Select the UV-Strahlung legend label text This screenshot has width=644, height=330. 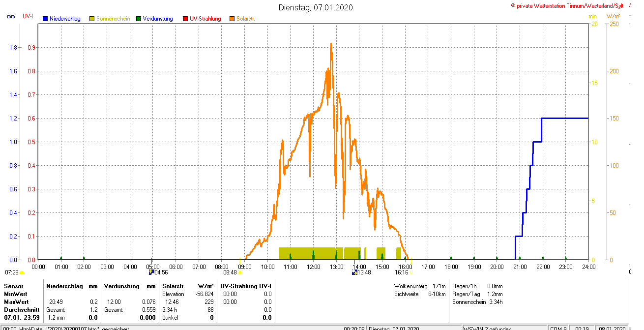[x=205, y=19]
